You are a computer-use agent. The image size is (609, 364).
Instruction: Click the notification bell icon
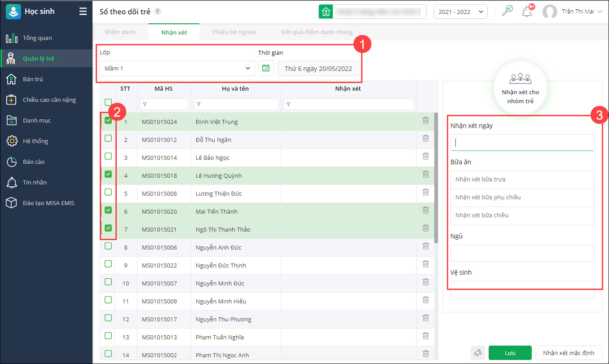tap(526, 12)
